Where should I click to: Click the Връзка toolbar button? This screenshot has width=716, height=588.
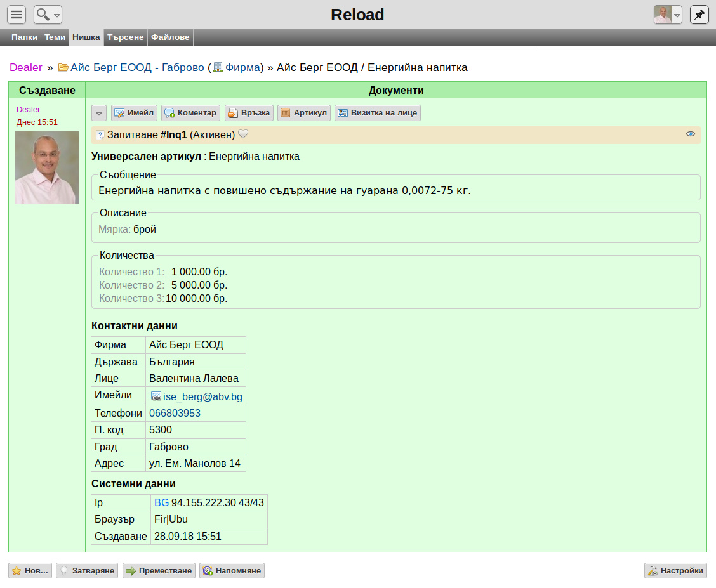click(x=249, y=113)
